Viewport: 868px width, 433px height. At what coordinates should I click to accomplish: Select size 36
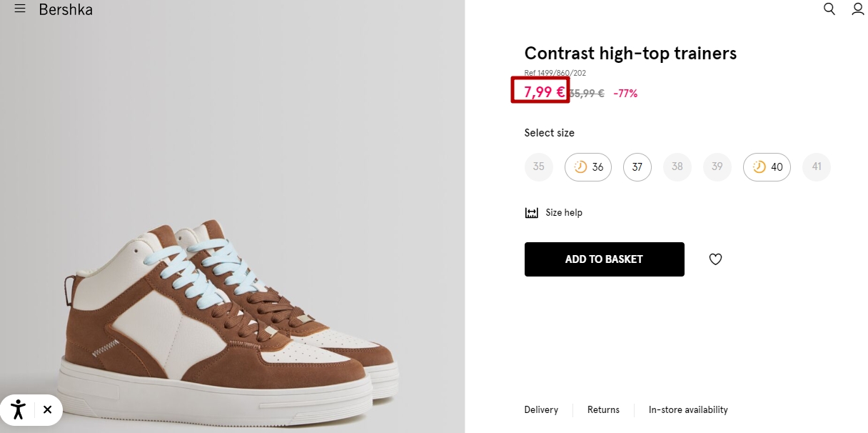[x=588, y=167]
